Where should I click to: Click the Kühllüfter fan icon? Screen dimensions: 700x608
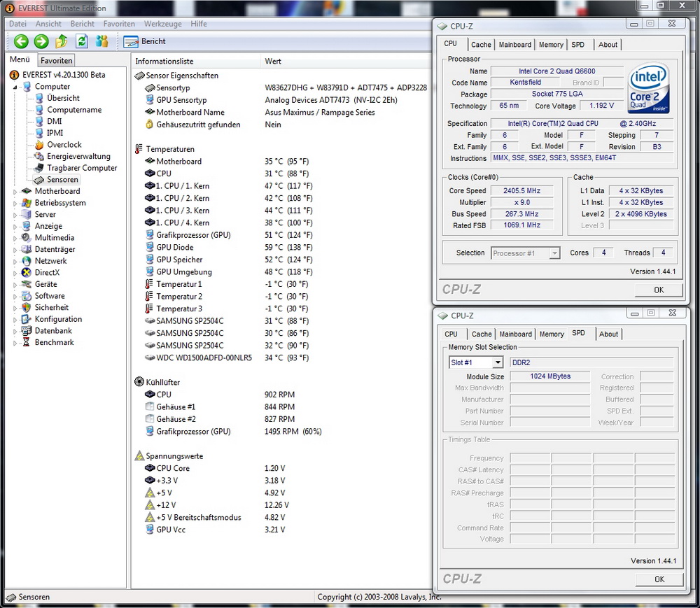pos(139,382)
